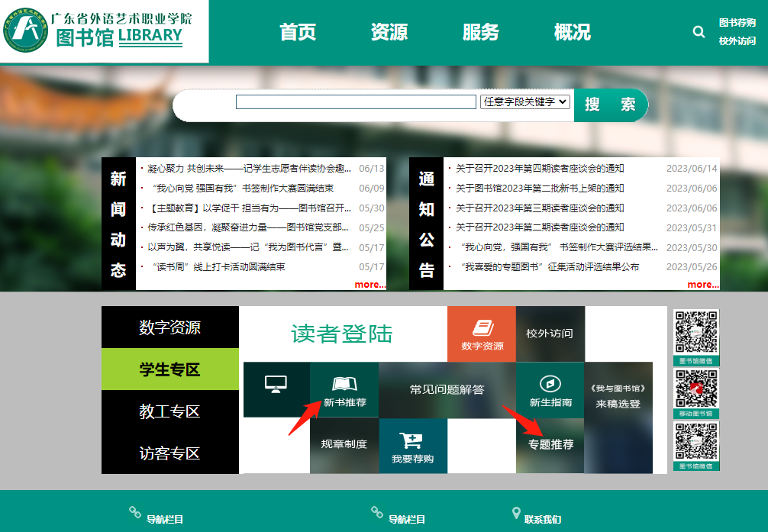Screen dimensions: 768x532
Task: Click inside the catalog search text box
Action: click(356, 102)
